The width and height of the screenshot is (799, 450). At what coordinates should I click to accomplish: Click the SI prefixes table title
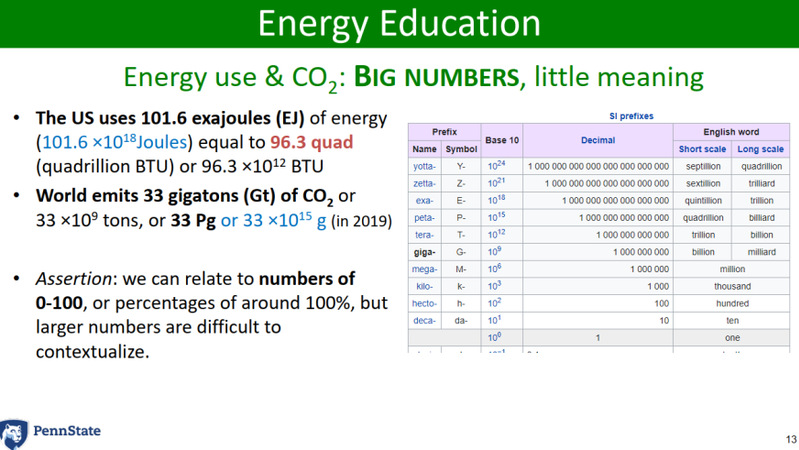(x=631, y=116)
